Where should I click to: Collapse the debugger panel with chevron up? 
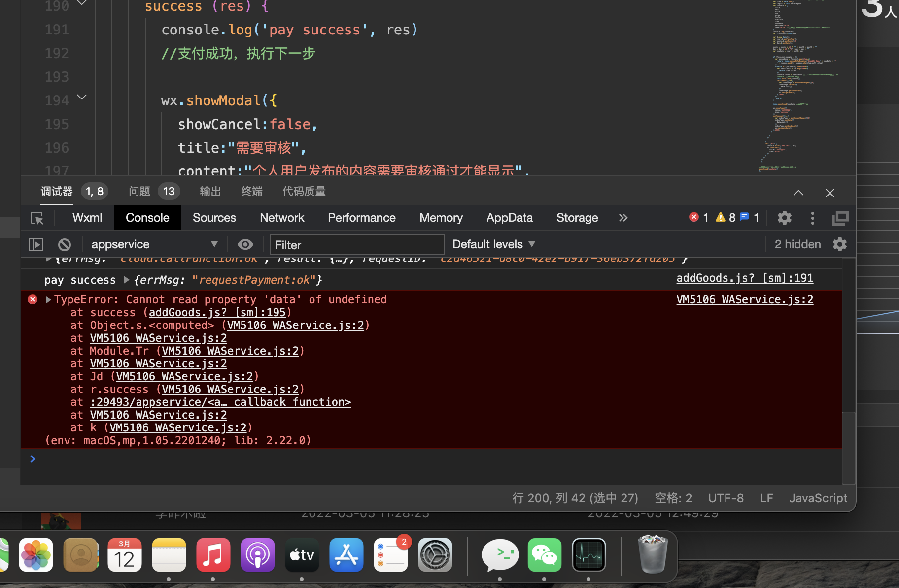[798, 193]
